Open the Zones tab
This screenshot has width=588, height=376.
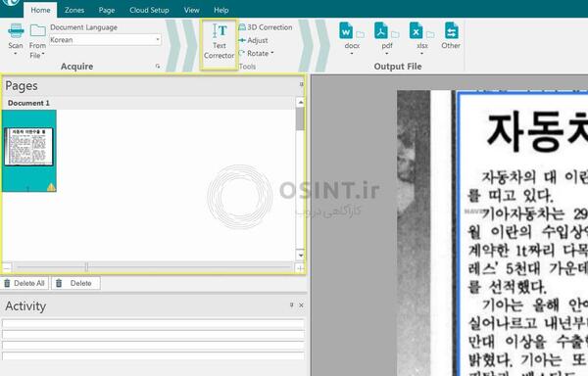tap(74, 10)
